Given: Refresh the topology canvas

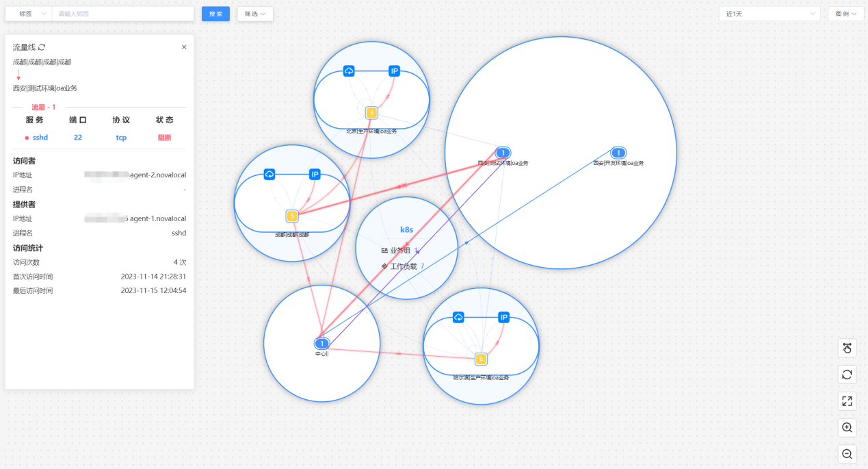Looking at the screenshot, I should point(847,375).
